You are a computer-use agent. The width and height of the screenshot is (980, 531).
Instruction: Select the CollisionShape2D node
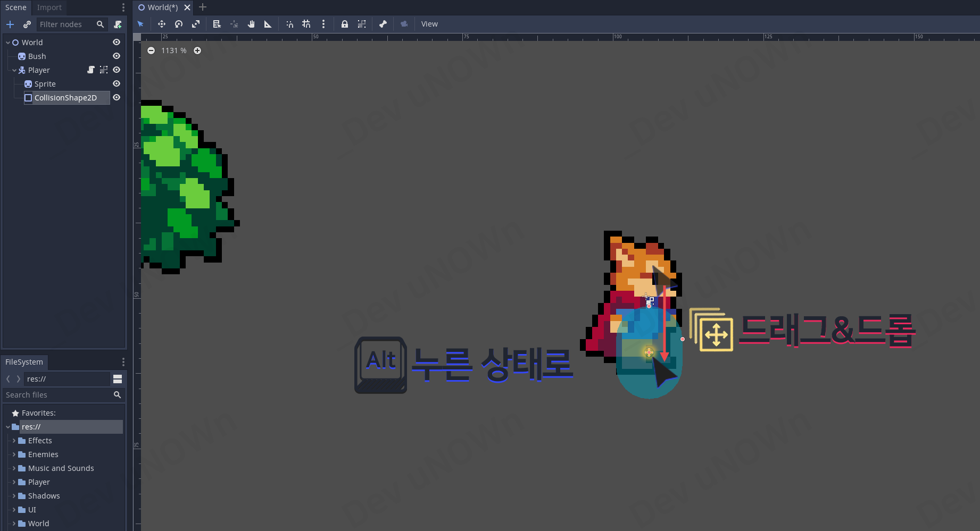65,98
